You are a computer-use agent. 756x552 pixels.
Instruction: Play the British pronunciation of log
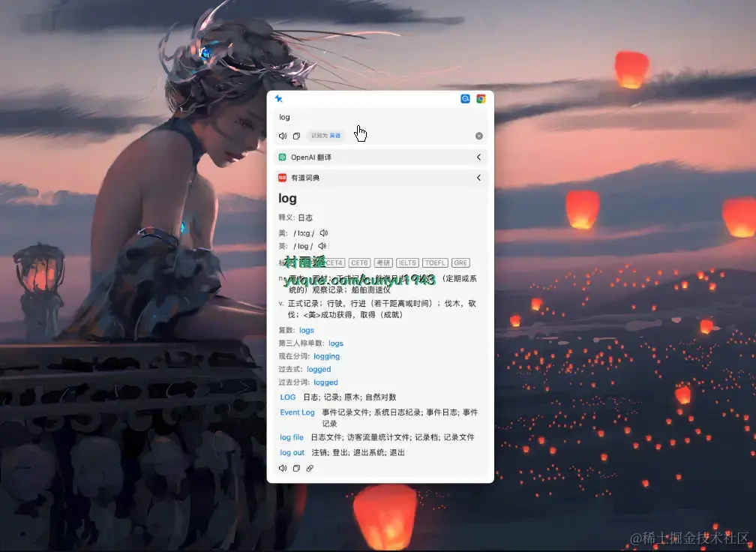322,246
